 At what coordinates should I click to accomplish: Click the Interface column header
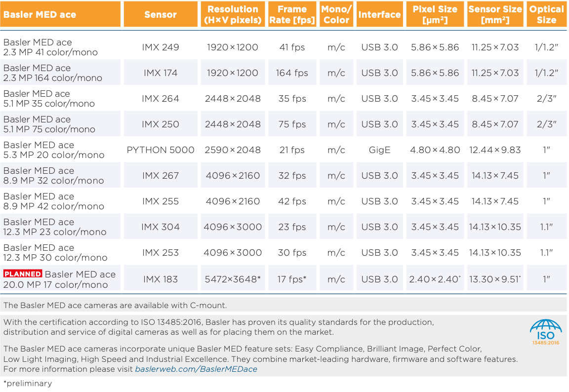coord(379,15)
